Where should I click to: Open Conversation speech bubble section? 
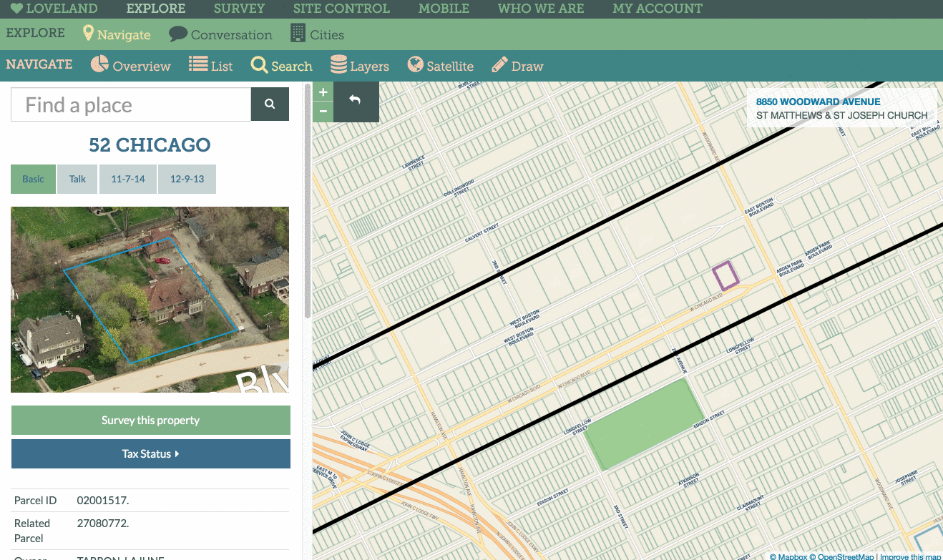click(220, 34)
